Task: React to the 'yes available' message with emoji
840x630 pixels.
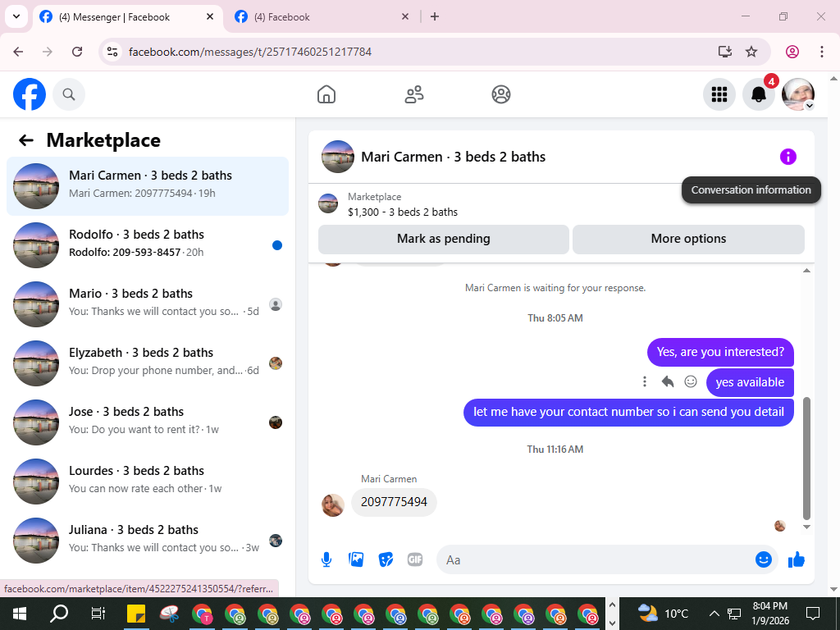Action: [x=691, y=381]
